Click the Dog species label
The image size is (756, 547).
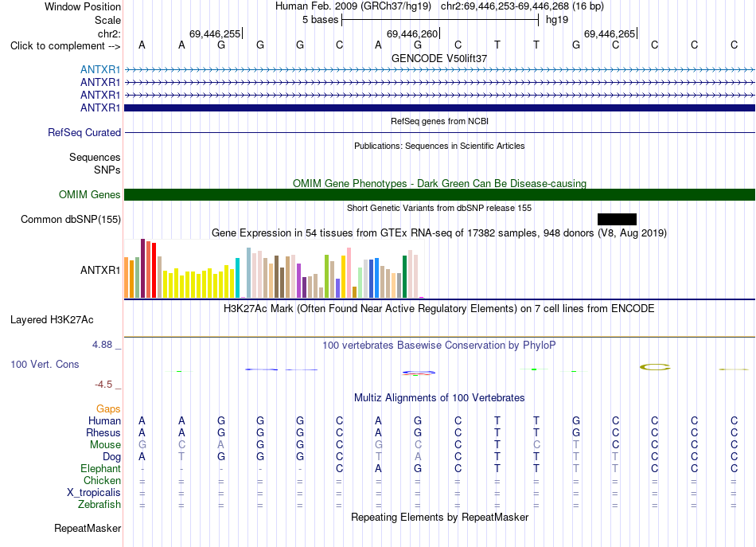(x=111, y=457)
